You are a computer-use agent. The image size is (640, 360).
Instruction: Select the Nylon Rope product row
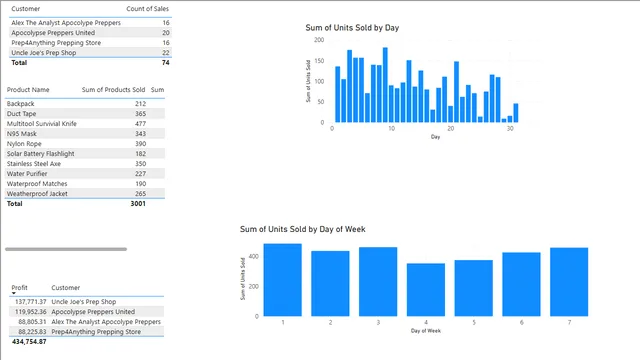click(x=85, y=144)
